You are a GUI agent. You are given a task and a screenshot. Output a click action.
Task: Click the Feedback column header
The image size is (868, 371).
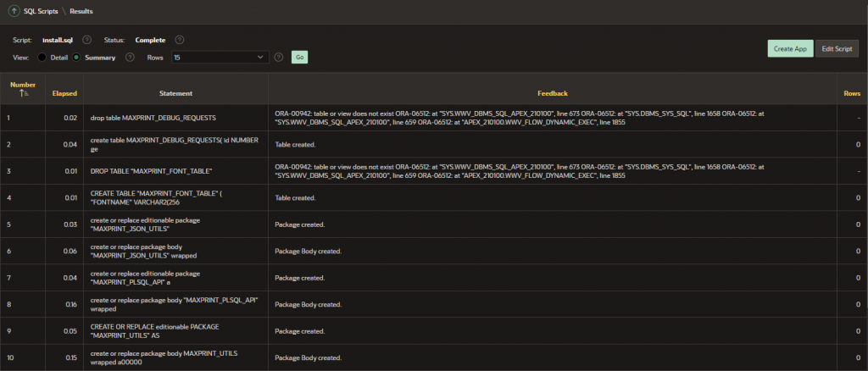[552, 92]
